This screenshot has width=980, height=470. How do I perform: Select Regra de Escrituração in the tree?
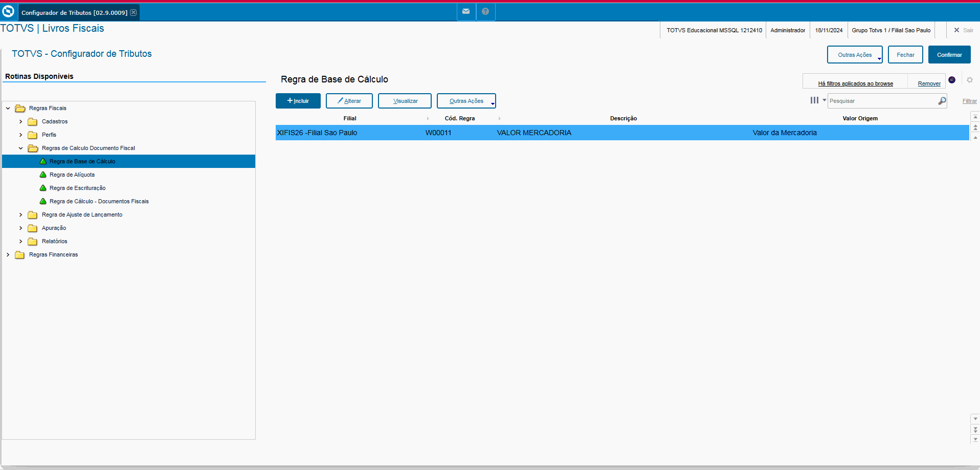pos(78,188)
